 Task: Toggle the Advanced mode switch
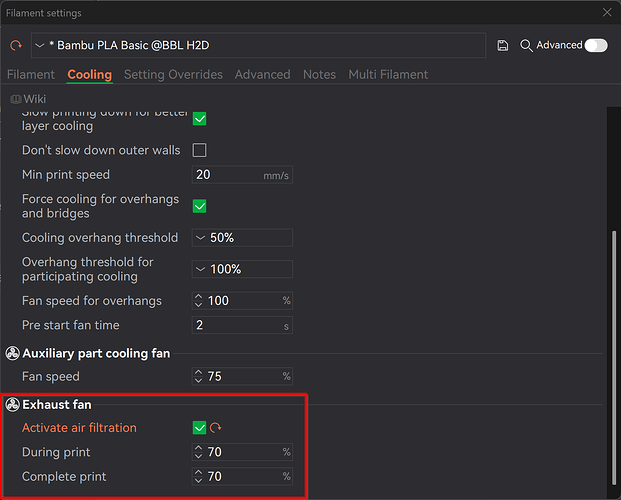point(596,46)
